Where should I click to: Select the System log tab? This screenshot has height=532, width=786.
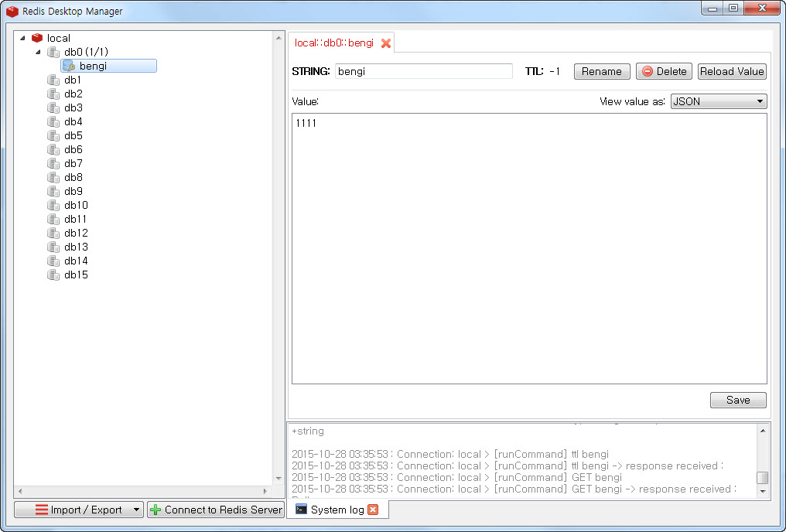coord(337,510)
